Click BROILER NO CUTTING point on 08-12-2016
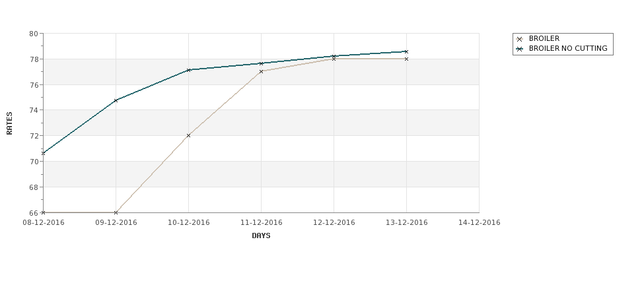This screenshot has height=283, width=644. coord(43,153)
